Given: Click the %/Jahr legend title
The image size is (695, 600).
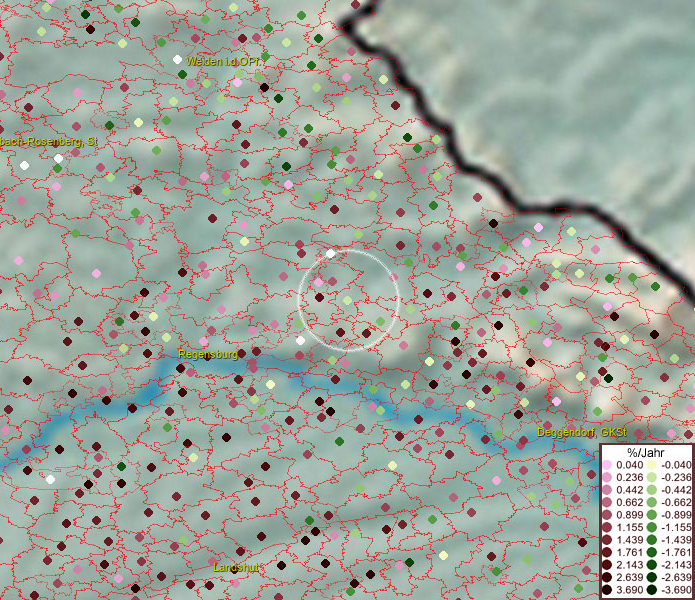Looking at the screenshot, I should click(646, 452).
